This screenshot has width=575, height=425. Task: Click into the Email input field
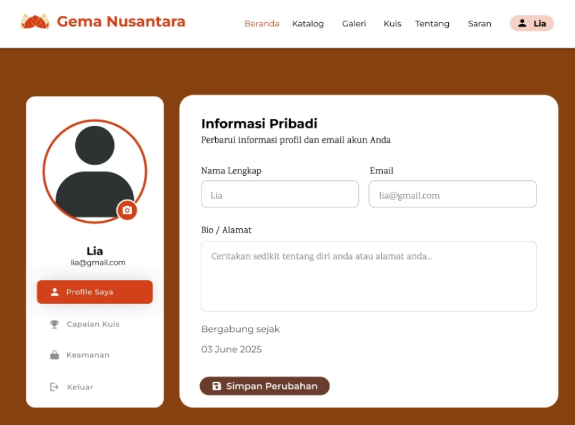pyautogui.click(x=453, y=194)
